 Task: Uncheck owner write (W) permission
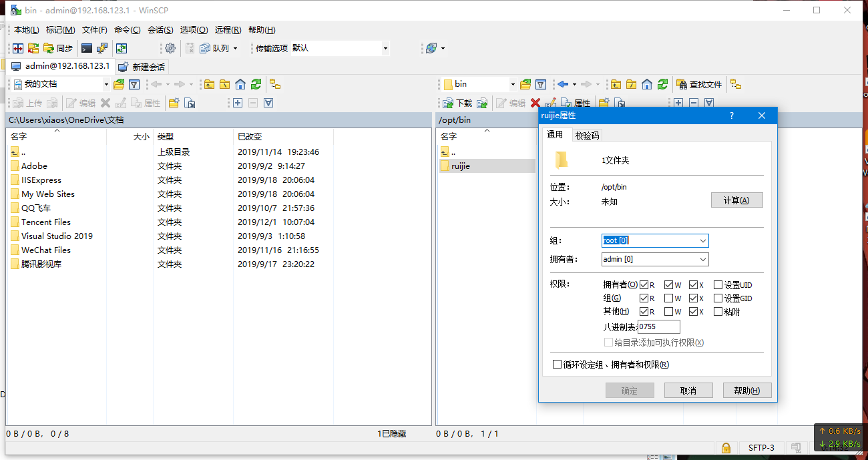(669, 285)
